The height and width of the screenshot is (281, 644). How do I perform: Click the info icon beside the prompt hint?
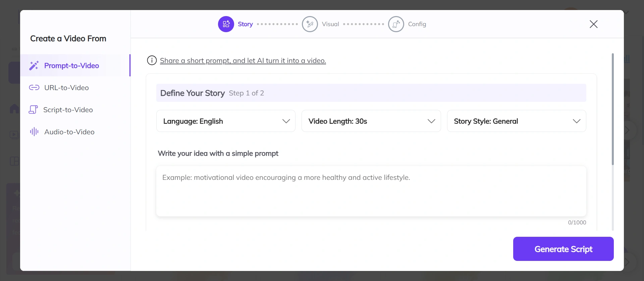[x=152, y=60]
